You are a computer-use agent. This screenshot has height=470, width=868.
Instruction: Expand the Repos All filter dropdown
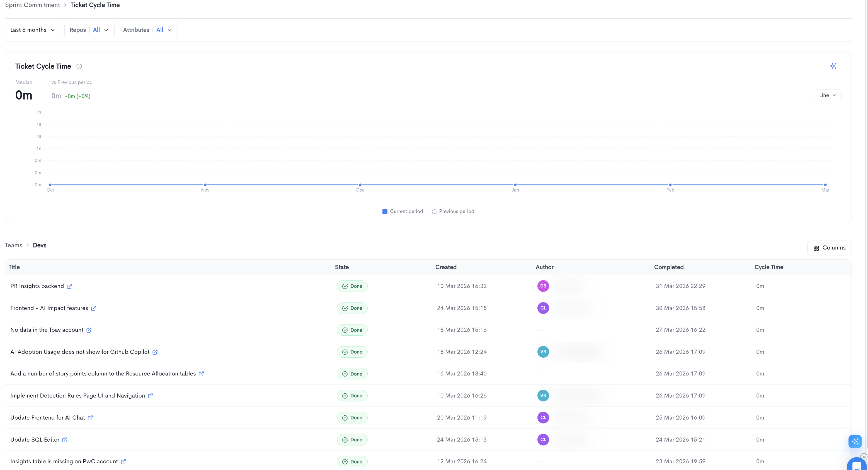pos(89,30)
